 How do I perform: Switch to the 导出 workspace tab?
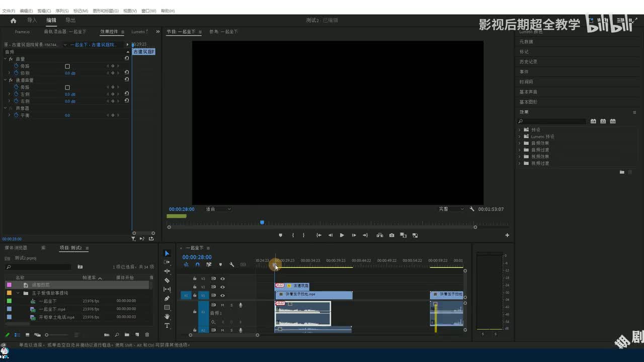tap(70, 21)
